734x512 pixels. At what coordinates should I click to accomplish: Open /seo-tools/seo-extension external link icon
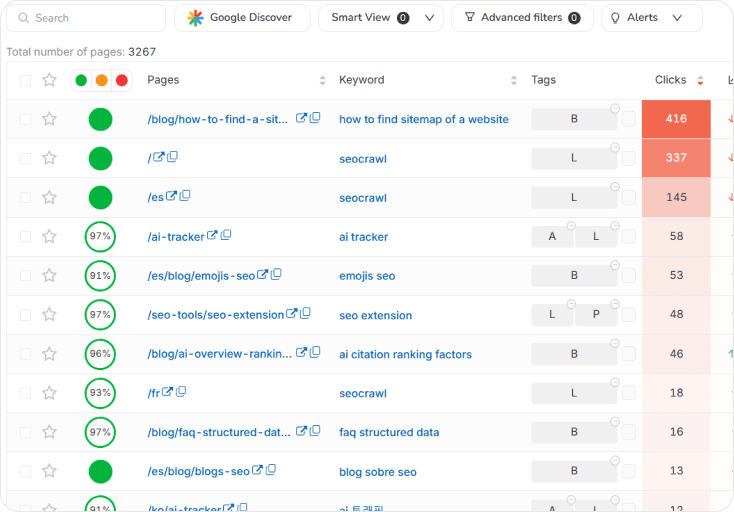point(292,314)
